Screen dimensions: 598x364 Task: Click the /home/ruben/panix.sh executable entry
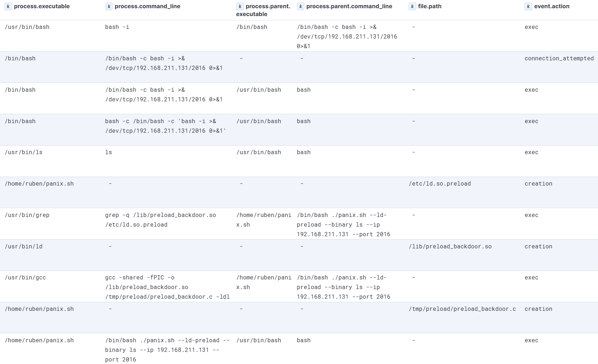[39, 183]
